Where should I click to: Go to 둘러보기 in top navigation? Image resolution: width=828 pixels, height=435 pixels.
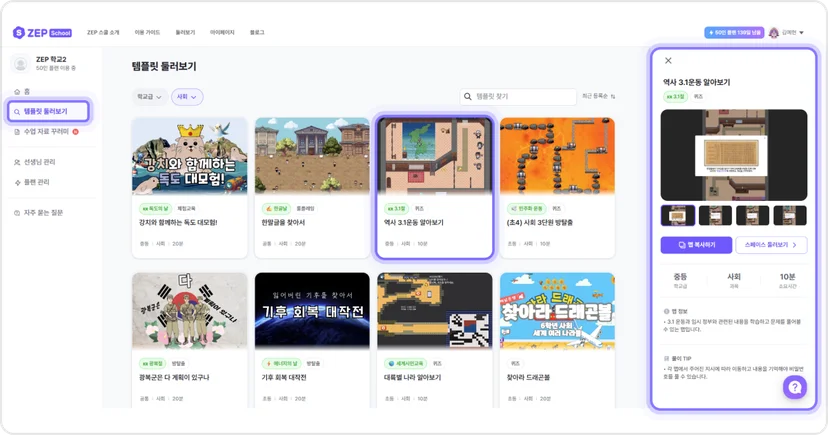point(185,33)
